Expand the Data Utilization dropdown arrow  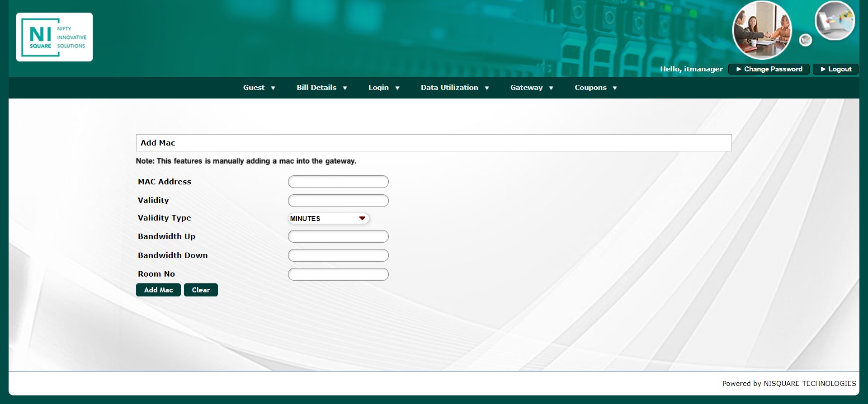pyautogui.click(x=487, y=88)
